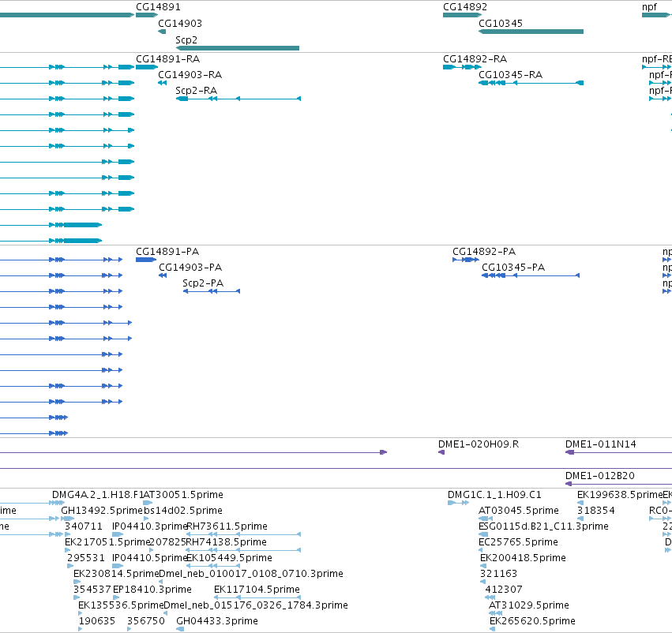Click the CG14892-PA label

(x=484, y=252)
